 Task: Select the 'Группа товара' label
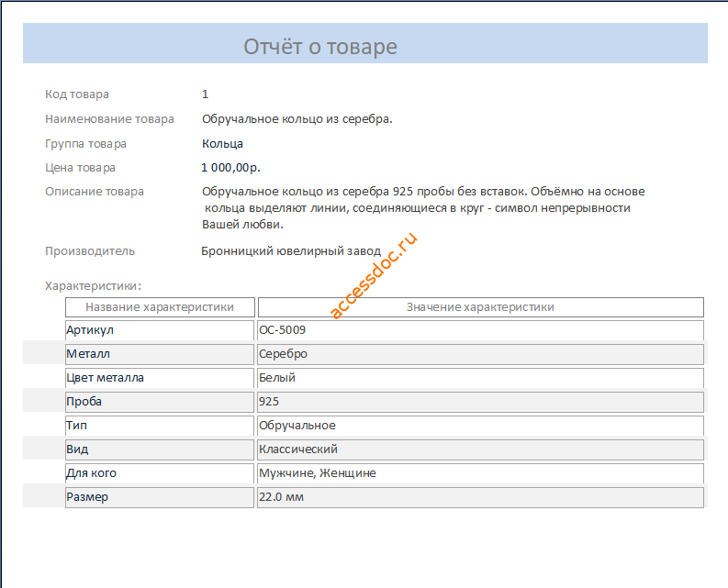tap(86, 144)
